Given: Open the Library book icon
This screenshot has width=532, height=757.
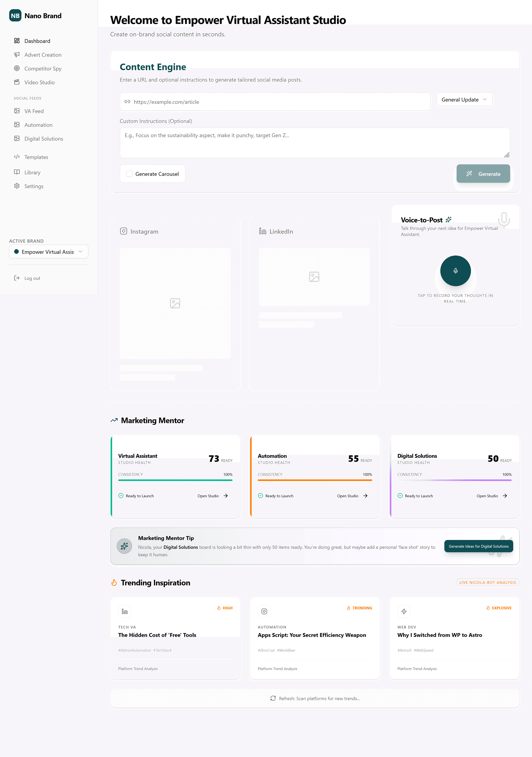Looking at the screenshot, I should [17, 172].
